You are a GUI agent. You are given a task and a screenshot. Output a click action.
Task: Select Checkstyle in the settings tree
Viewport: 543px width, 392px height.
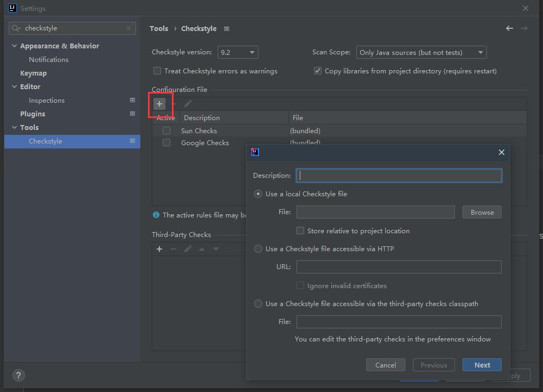point(72,141)
